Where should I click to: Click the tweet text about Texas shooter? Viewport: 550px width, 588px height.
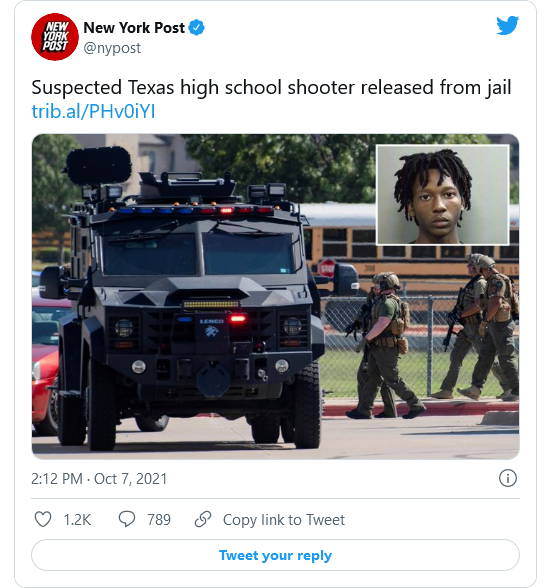click(x=271, y=87)
